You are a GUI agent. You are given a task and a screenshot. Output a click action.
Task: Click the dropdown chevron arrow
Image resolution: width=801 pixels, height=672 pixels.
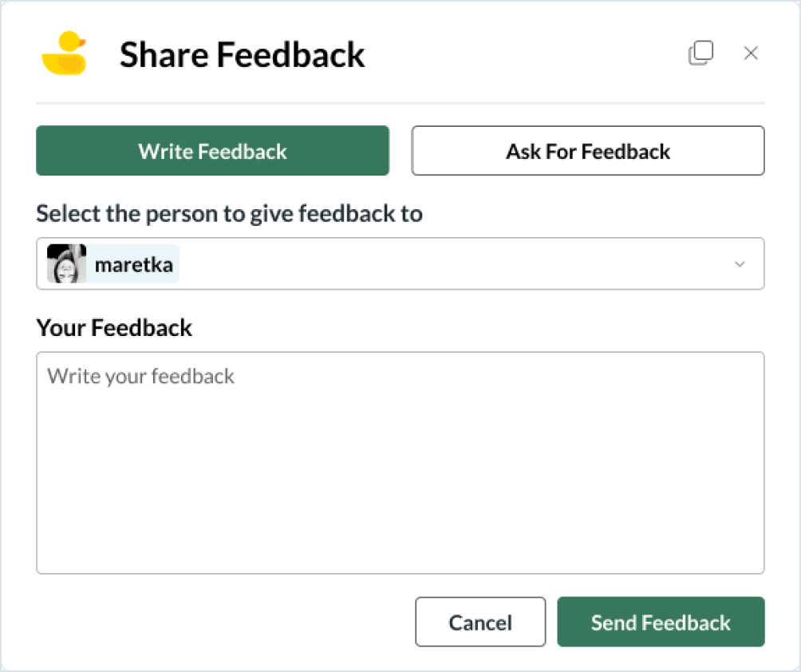740,263
